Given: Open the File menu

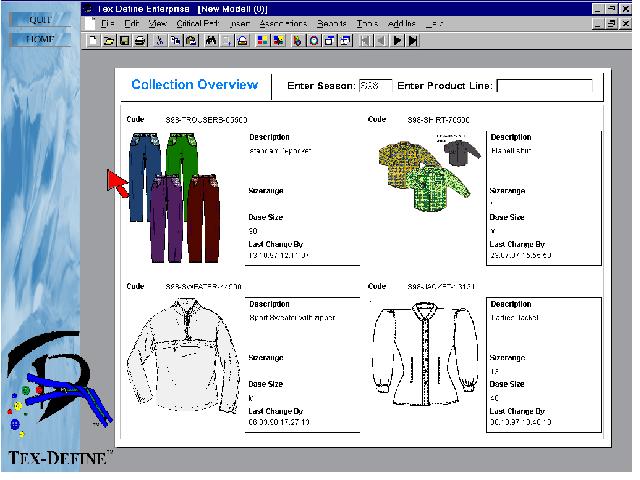Looking at the screenshot, I should click(x=108, y=23).
